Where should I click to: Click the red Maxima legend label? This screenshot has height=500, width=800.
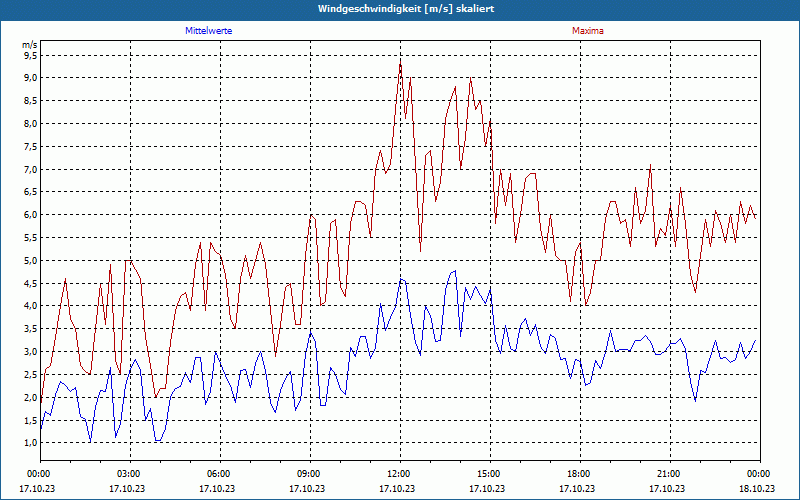point(587,31)
